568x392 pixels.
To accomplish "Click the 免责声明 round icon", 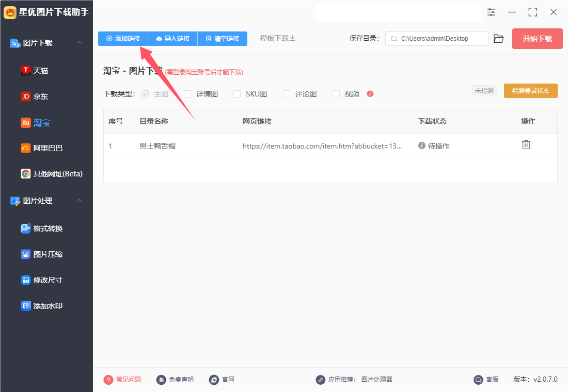I will click(x=161, y=380).
